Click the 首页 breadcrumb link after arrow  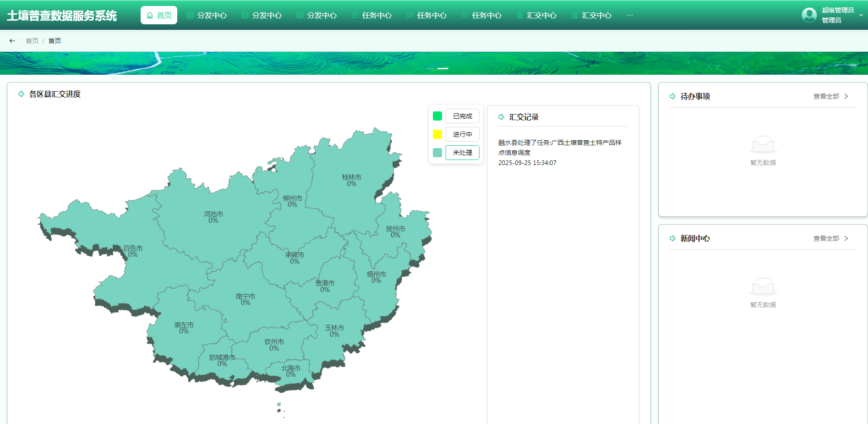[32, 41]
